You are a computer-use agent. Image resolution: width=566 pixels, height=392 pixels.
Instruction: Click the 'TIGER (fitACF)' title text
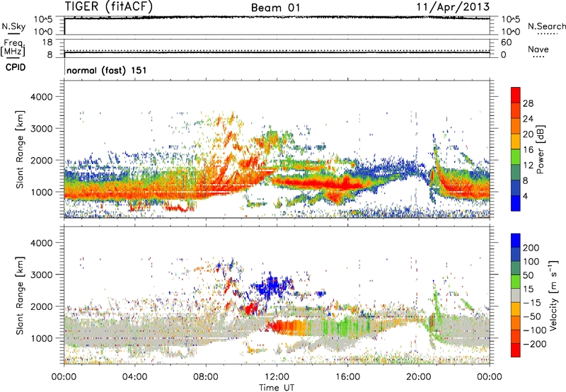pos(109,7)
